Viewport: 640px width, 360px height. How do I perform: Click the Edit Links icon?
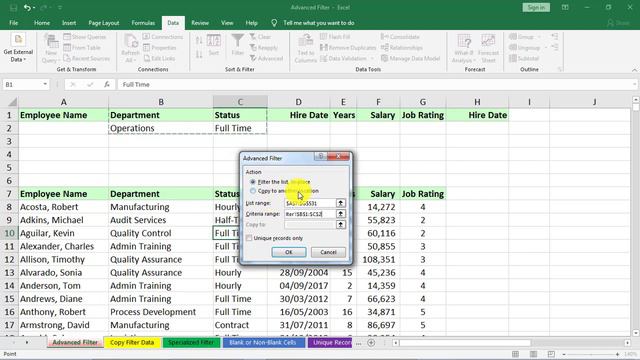pos(147,58)
